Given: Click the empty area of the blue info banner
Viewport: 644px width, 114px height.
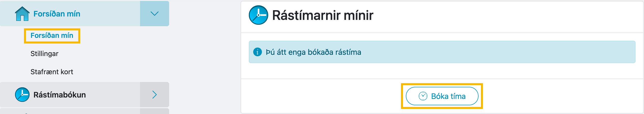Looking at the screenshot, I should 497,52.
